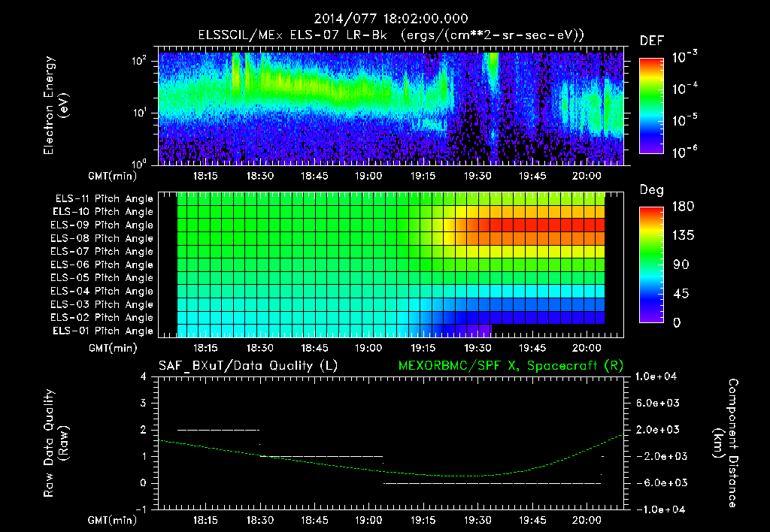Image resolution: width=770 pixels, height=532 pixels.
Task: Click the 10^-6 label on the DEF colorbar
Action: pos(684,152)
